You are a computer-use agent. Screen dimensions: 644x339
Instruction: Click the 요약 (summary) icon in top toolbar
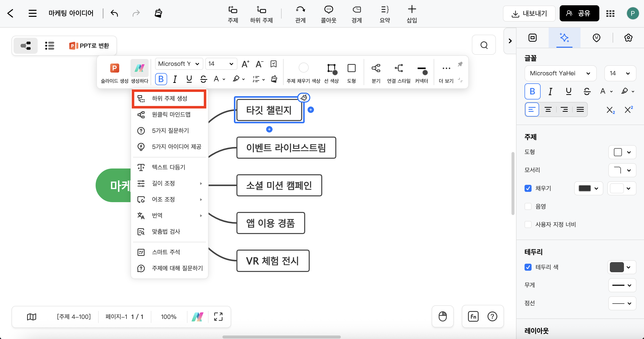click(384, 10)
